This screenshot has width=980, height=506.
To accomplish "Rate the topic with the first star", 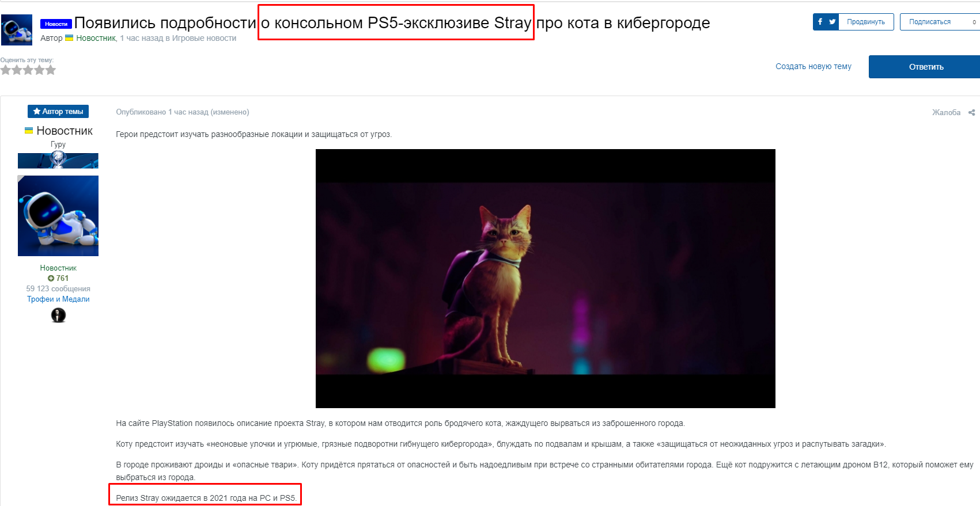I will tap(6, 70).
